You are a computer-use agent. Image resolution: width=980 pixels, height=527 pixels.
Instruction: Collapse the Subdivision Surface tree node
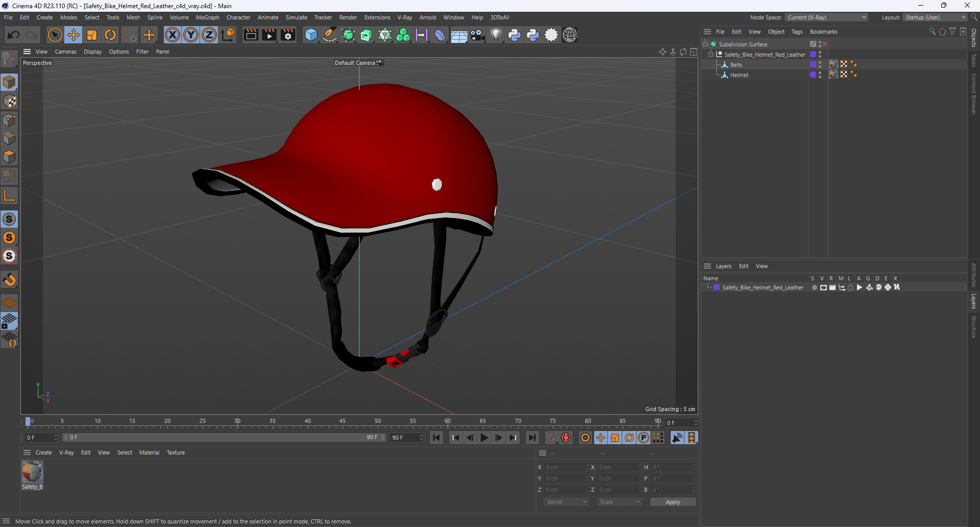click(705, 44)
